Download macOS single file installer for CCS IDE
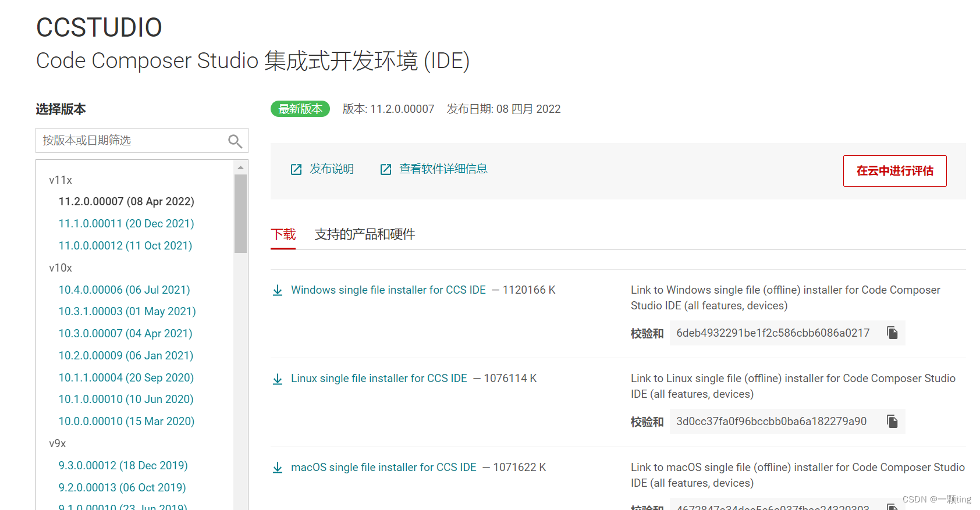This screenshot has height=510, width=980. pyautogui.click(x=384, y=467)
